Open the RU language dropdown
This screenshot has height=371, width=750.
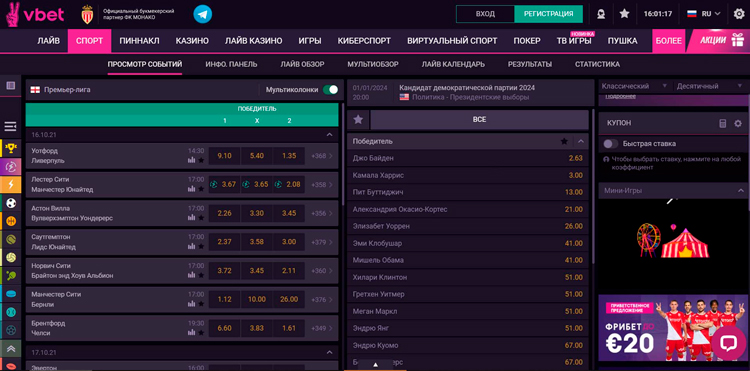coord(704,14)
